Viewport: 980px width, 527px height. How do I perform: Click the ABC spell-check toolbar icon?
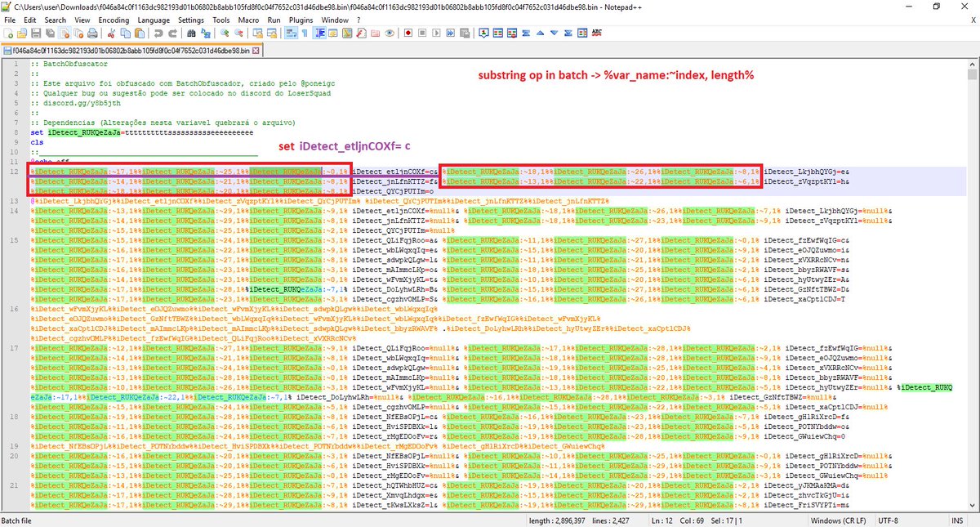[596, 33]
